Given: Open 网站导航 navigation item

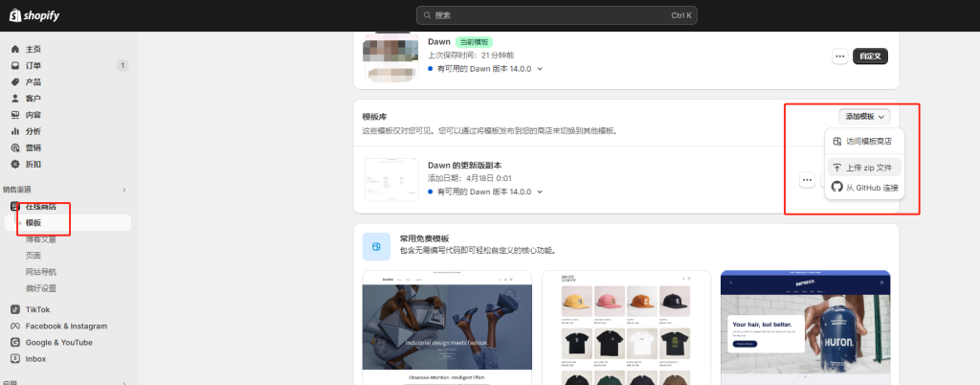Looking at the screenshot, I should [41, 272].
